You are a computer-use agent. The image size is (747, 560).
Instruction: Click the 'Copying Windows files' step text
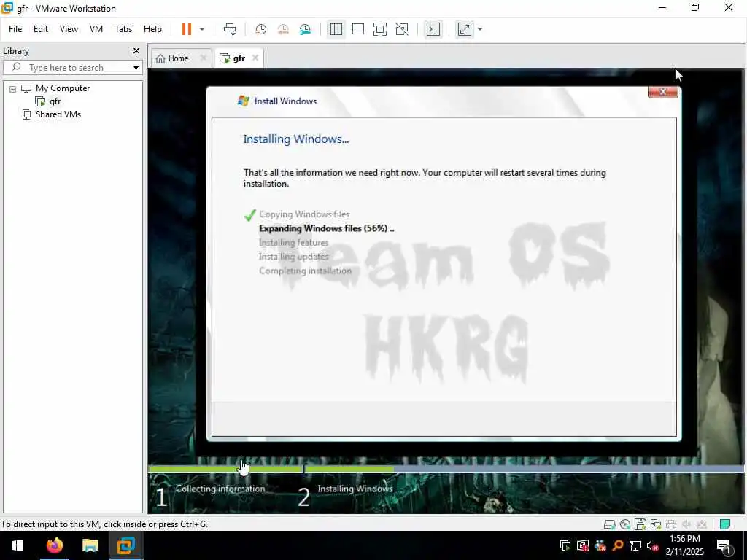coord(304,214)
